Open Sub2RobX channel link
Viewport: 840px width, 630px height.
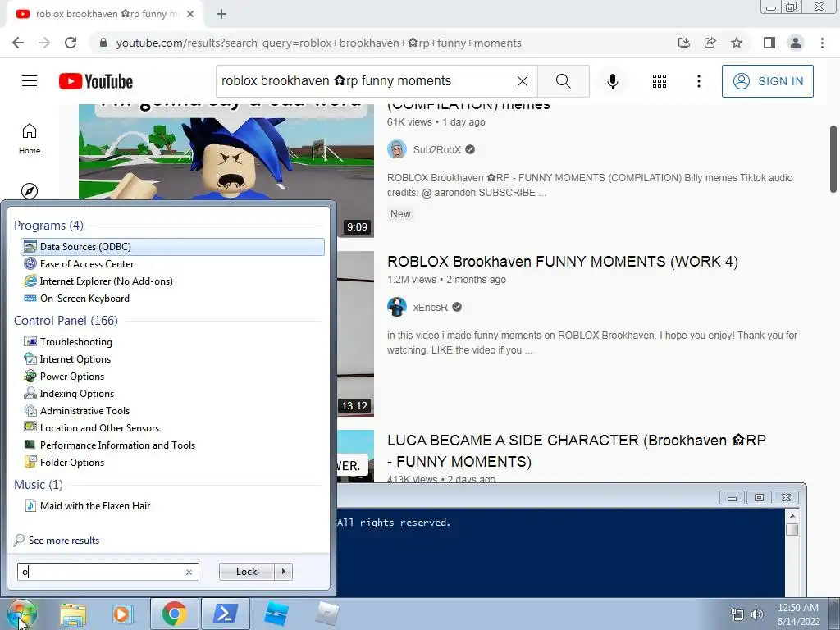[436, 149]
